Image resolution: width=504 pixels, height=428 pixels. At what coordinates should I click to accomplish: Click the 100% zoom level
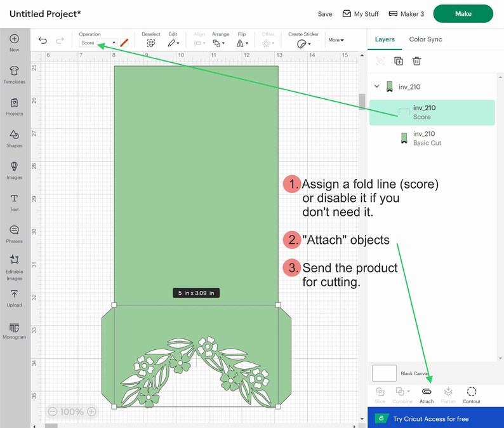72,411
